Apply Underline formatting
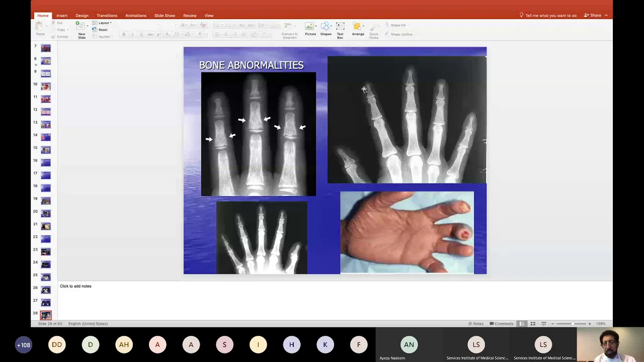Image resolution: width=644 pixels, height=362 pixels. click(141, 34)
